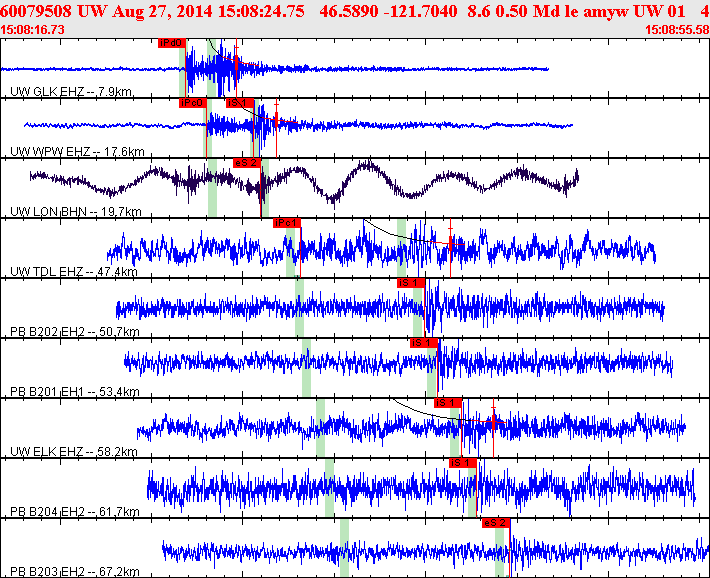Select the eS 2 pick on B203 trace
This screenshot has width=710, height=578.
click(496, 522)
